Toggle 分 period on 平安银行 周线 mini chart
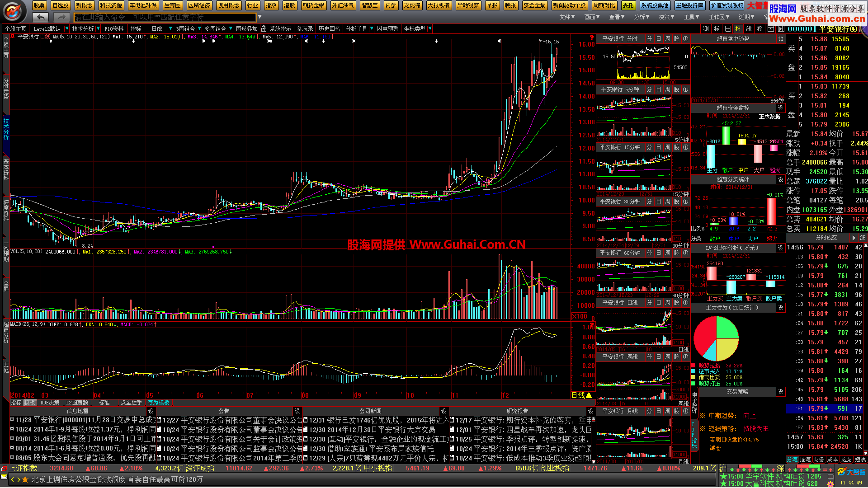Viewport: 868px width, 488px height. pos(650,357)
